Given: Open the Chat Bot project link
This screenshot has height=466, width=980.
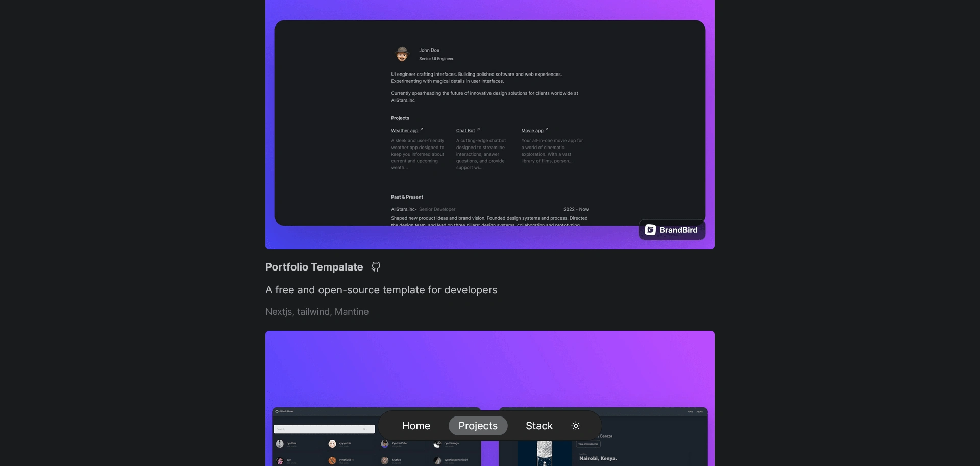Looking at the screenshot, I should point(465,131).
